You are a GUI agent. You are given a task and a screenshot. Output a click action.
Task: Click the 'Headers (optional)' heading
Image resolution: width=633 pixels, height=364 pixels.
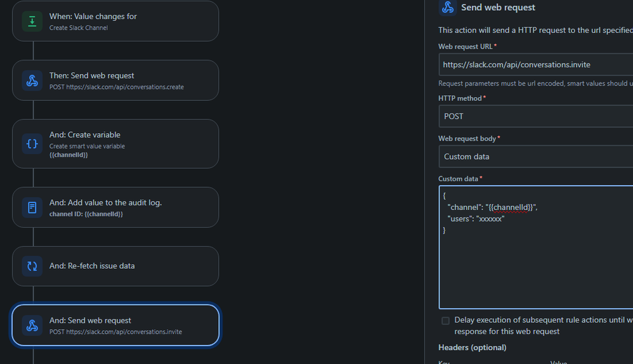coord(473,348)
